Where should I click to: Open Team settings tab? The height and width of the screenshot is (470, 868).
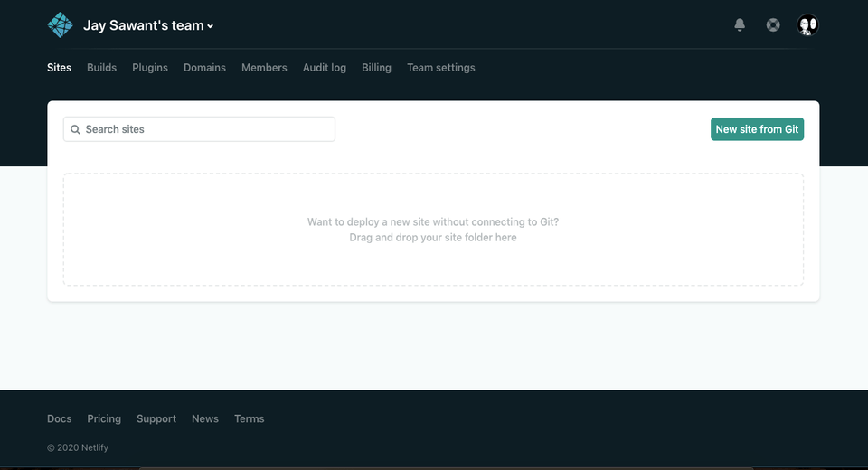(441, 68)
